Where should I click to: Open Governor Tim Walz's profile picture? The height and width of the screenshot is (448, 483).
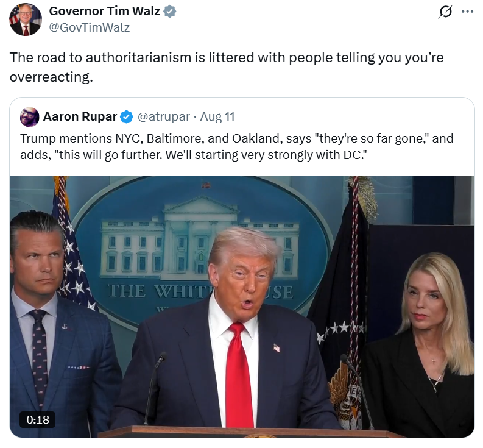click(26, 20)
